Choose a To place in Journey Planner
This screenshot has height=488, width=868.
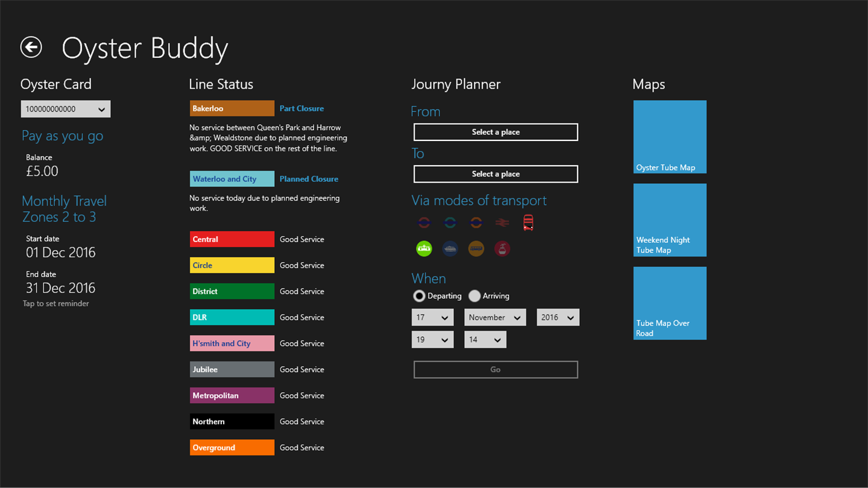point(495,174)
